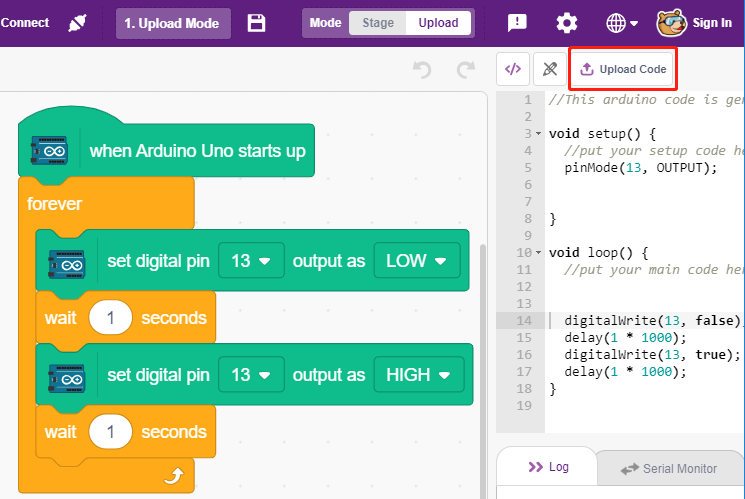Click 'void setup() {' code line
Image resolution: width=745 pixels, height=499 pixels.
point(602,134)
